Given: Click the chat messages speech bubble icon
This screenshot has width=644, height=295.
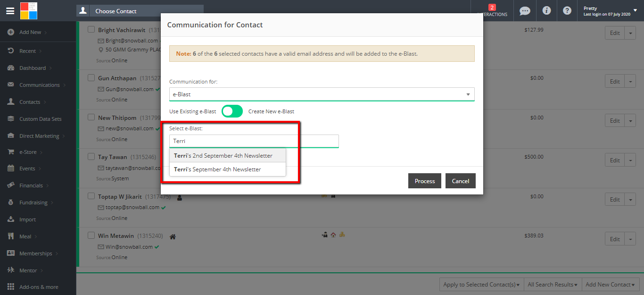Looking at the screenshot, I should (x=524, y=11).
